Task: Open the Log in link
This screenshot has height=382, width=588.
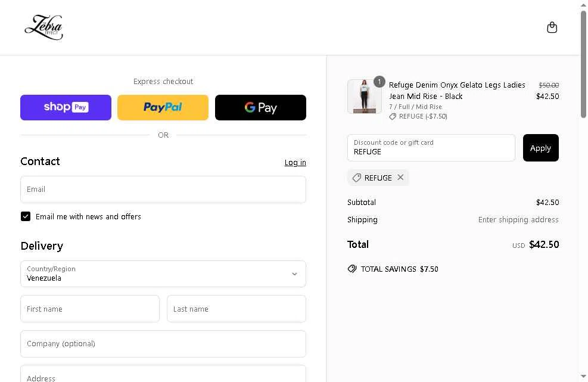Action: pos(295,163)
